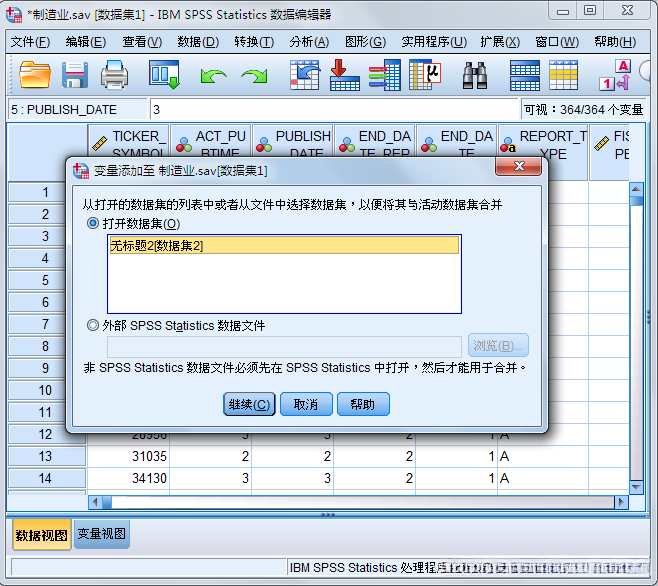Viewport: 658px width, 586px height.
Task: Click string icon on REPORT_TYPE header
Action: click(508, 145)
